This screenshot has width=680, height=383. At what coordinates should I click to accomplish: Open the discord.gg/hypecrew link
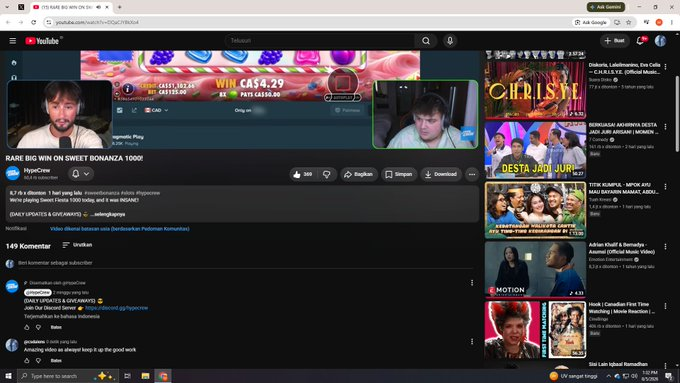coord(117,308)
